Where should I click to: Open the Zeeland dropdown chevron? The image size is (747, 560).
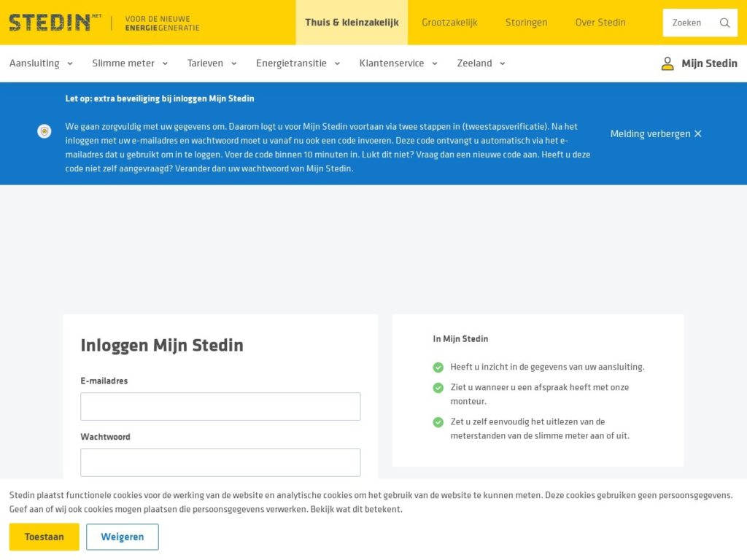coord(502,63)
